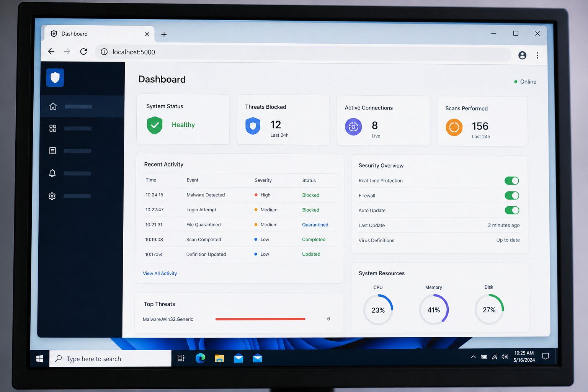Open the notification center icon on taskbar
Screen dimensions: 588x392
point(546,356)
